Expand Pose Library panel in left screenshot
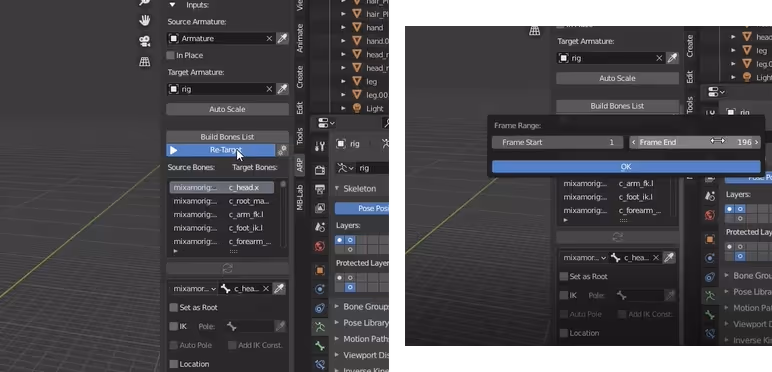Image resolution: width=772 pixels, height=372 pixels. point(337,323)
